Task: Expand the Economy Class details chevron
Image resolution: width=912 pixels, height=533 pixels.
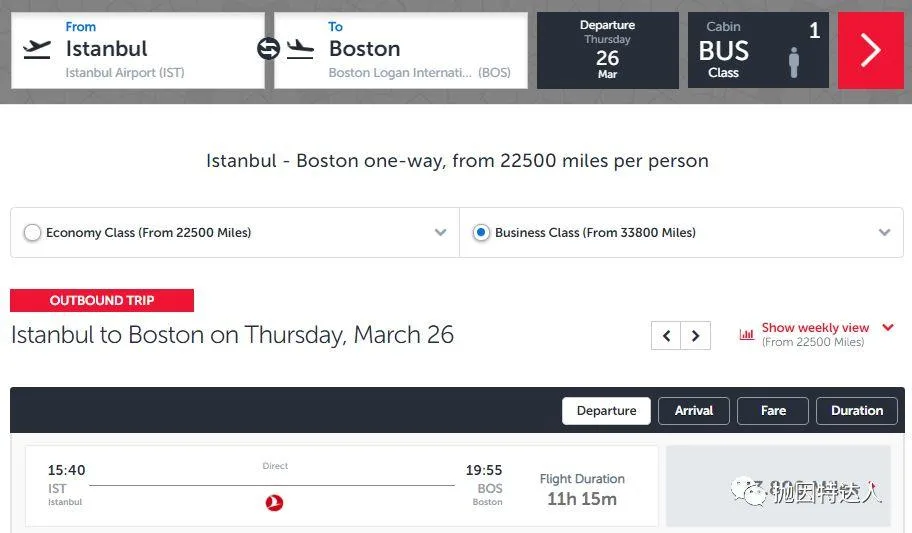Action: 441,233
